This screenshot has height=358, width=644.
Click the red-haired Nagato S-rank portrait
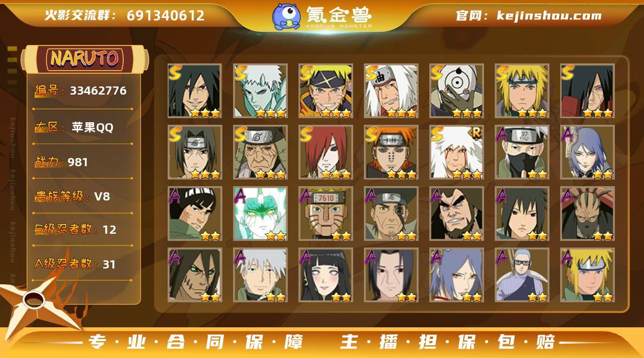(x=326, y=152)
